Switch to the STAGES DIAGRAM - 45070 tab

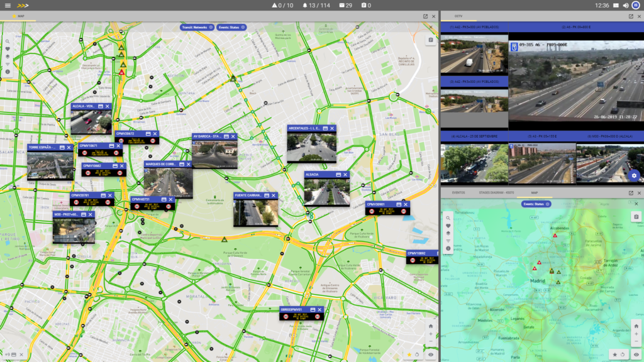(496, 192)
